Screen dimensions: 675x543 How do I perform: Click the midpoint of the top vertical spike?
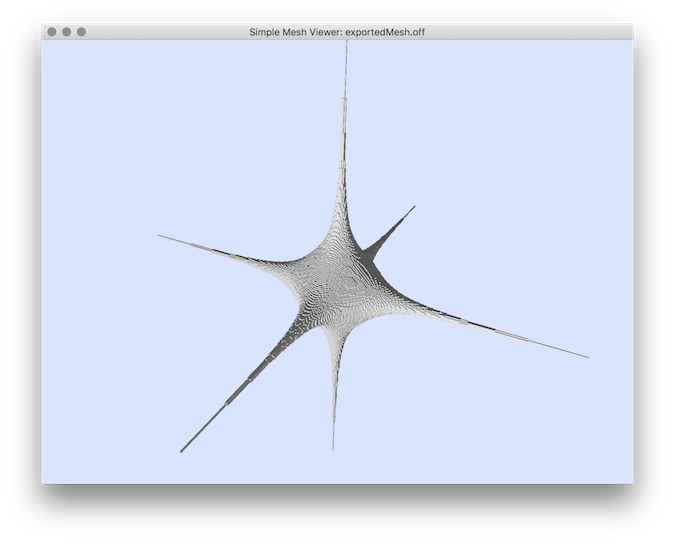(345, 140)
